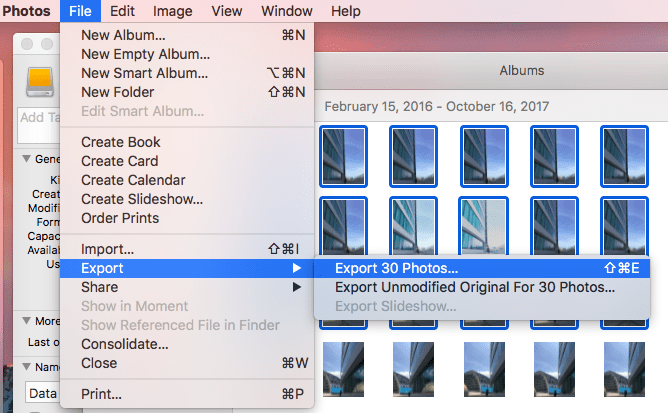Open the Help menu
Viewport: 668px width, 413px height.
[x=345, y=11]
